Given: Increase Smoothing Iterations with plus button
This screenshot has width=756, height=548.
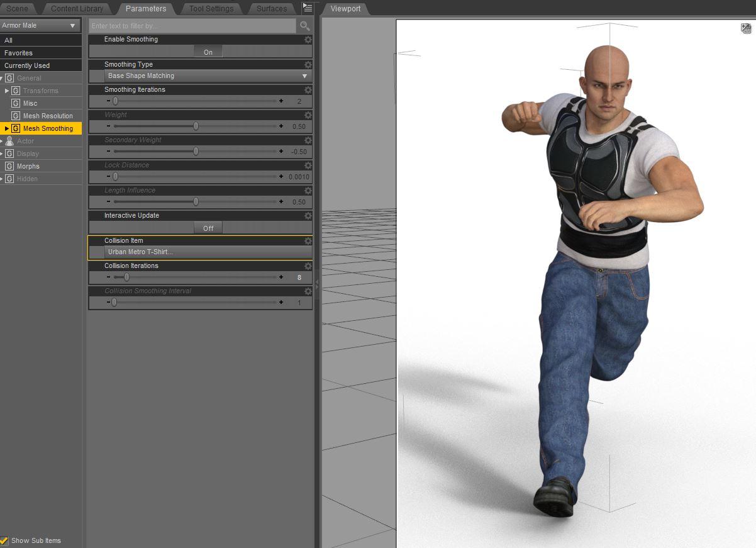Looking at the screenshot, I should click(281, 101).
